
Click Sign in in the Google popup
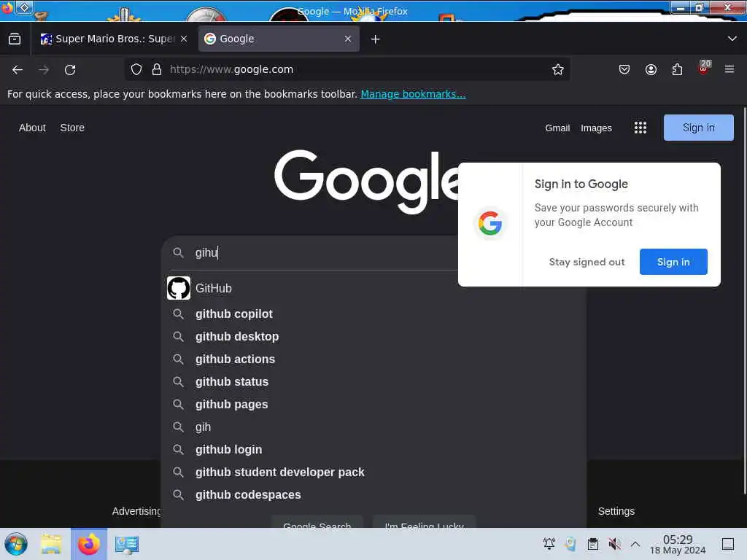pos(673,262)
